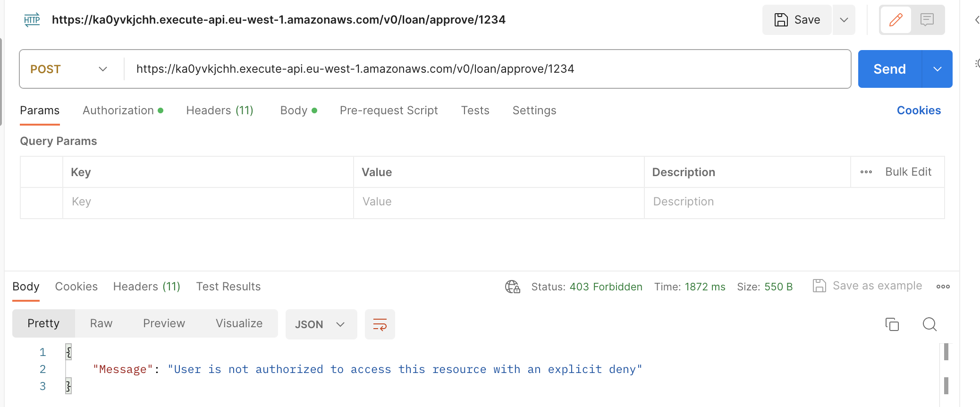Send the request with Send button
Screen dimensions: 980x407
(x=889, y=69)
